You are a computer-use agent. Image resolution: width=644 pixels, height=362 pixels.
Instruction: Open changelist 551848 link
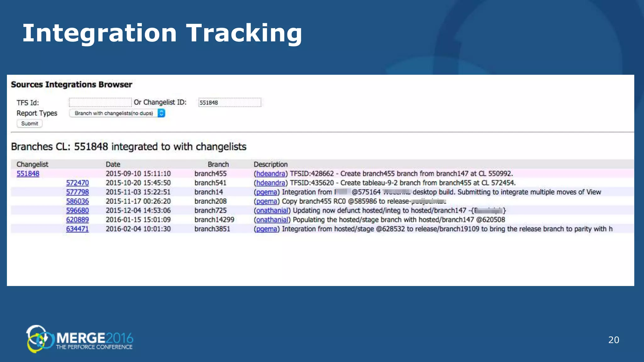[28, 173]
